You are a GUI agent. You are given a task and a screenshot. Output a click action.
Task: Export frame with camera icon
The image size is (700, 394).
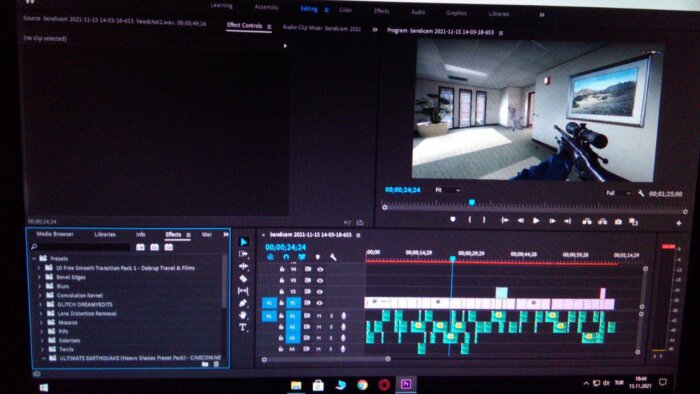(618, 222)
